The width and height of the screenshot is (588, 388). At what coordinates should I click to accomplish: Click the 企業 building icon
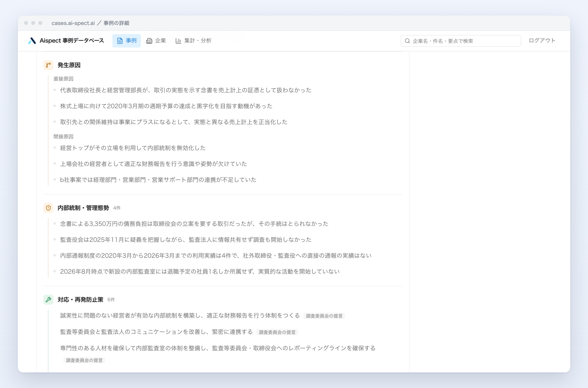click(x=149, y=41)
